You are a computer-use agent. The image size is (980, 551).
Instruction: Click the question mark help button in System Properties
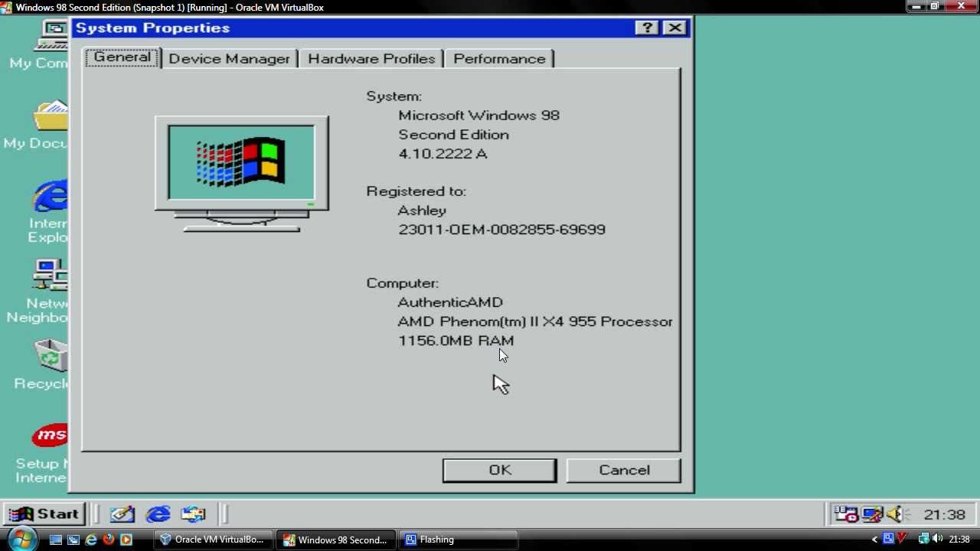(x=647, y=28)
